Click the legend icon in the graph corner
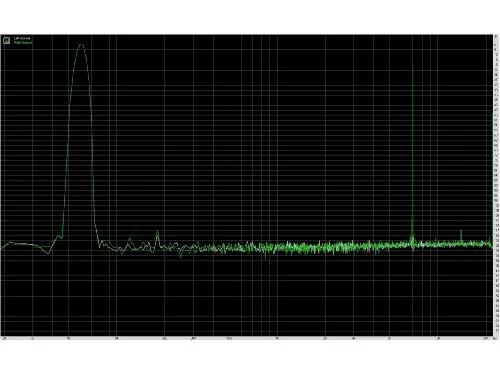 click(6, 41)
